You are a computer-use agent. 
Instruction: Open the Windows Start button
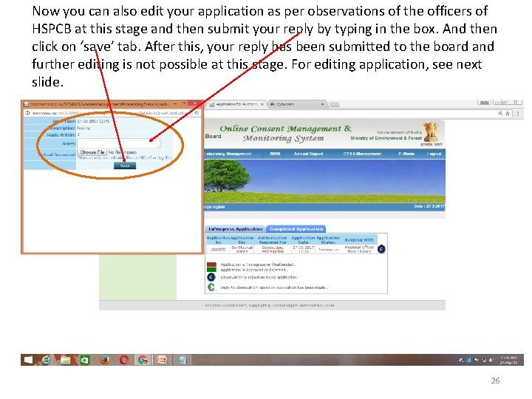coord(28,360)
